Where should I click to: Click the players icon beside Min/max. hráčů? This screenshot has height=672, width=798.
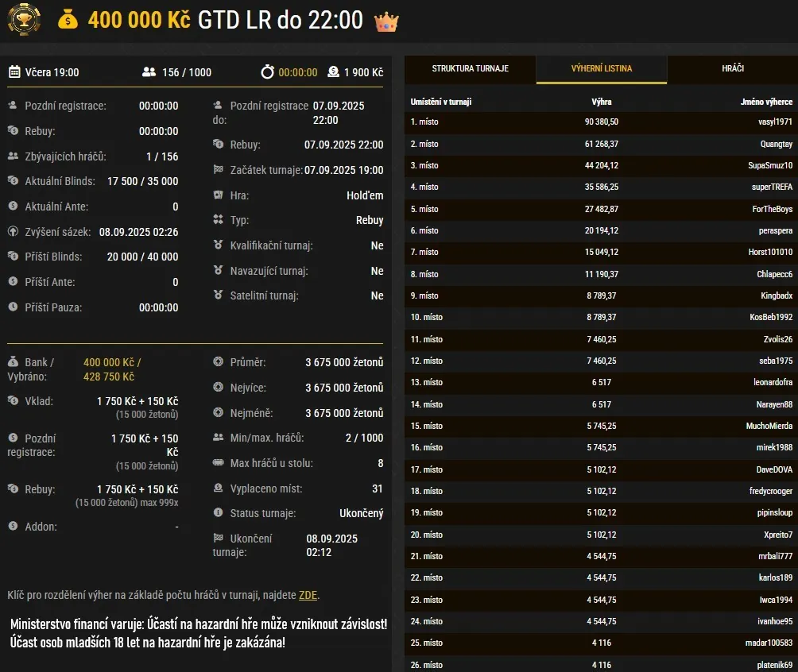[x=219, y=437]
